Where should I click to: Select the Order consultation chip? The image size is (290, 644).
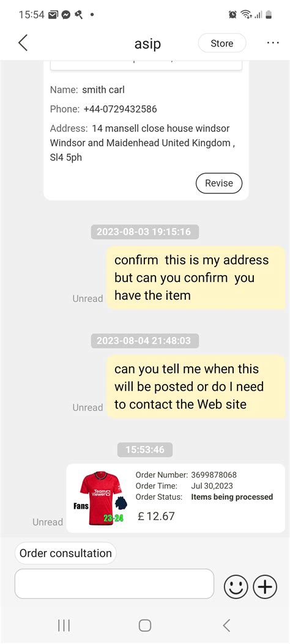pyautogui.click(x=65, y=553)
